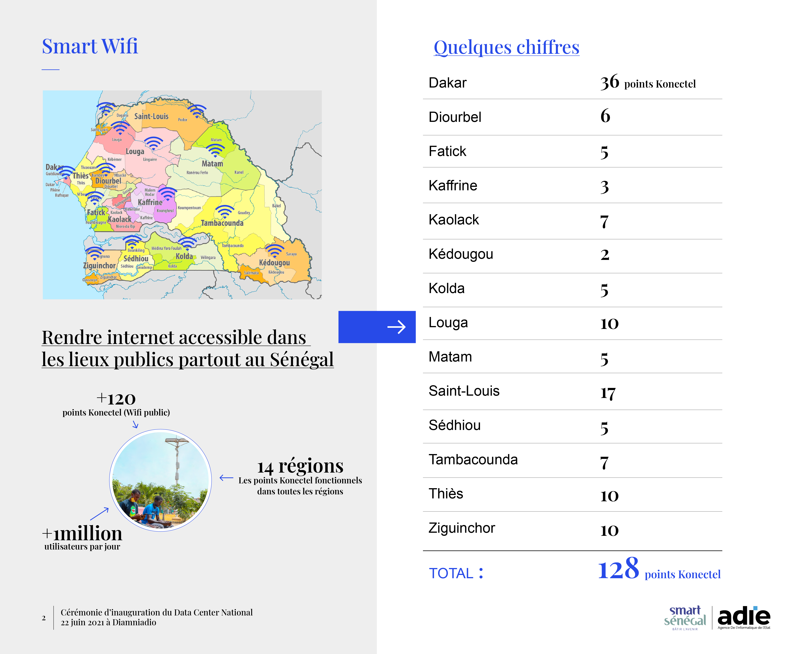Click the wifi icon over Kaffrine

click(x=167, y=194)
